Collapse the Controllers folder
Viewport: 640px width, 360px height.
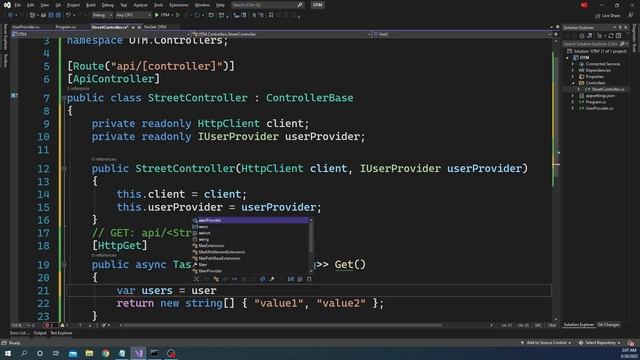(573, 83)
